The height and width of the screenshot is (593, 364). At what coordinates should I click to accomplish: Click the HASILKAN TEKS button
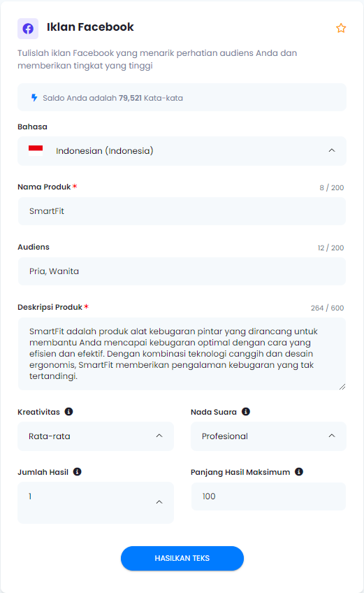point(182,558)
